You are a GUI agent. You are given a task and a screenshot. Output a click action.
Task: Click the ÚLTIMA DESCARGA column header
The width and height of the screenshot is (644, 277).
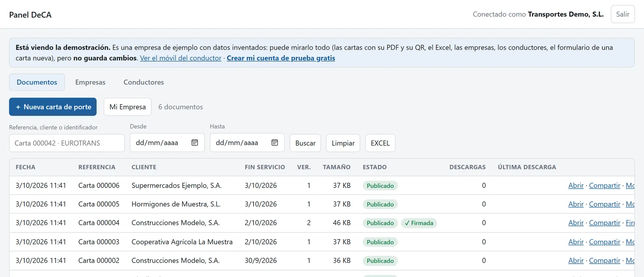[527, 167]
